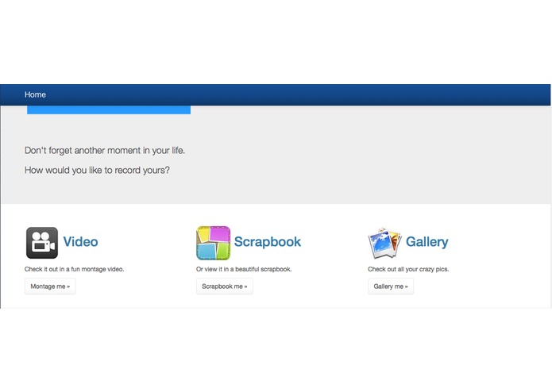Click the light blue bar below Home
The image size is (552, 392).
pos(109,110)
